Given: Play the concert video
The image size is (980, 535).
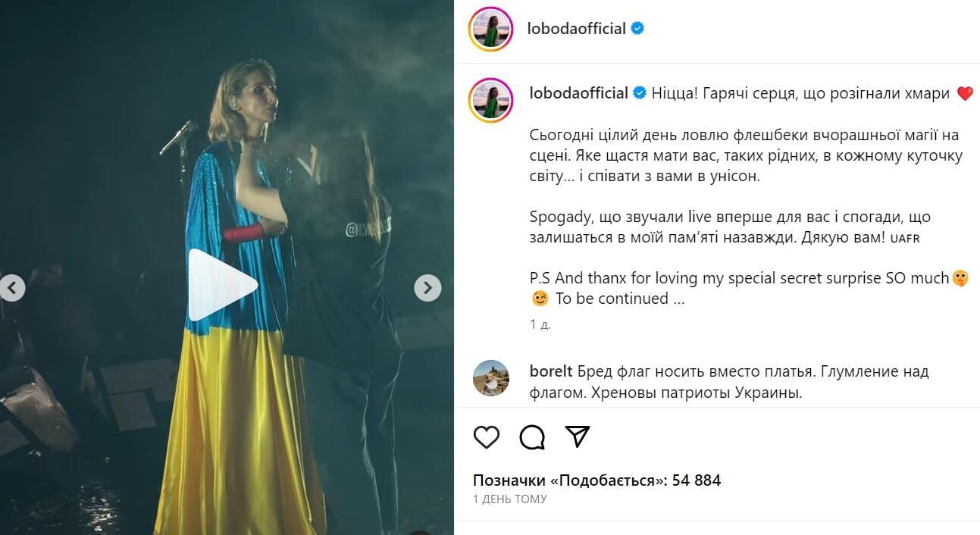Looking at the screenshot, I should tap(223, 285).
